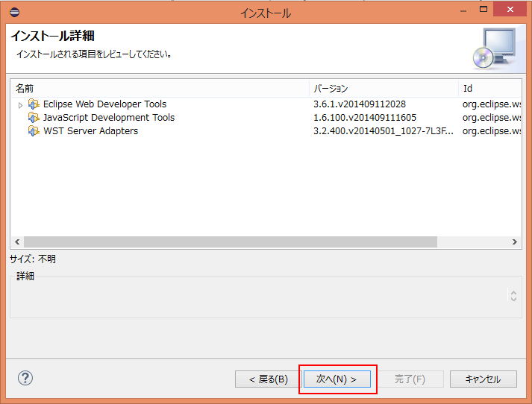The image size is (532, 404).
Task: Maximize the インストール dialog window
Action: [484, 9]
